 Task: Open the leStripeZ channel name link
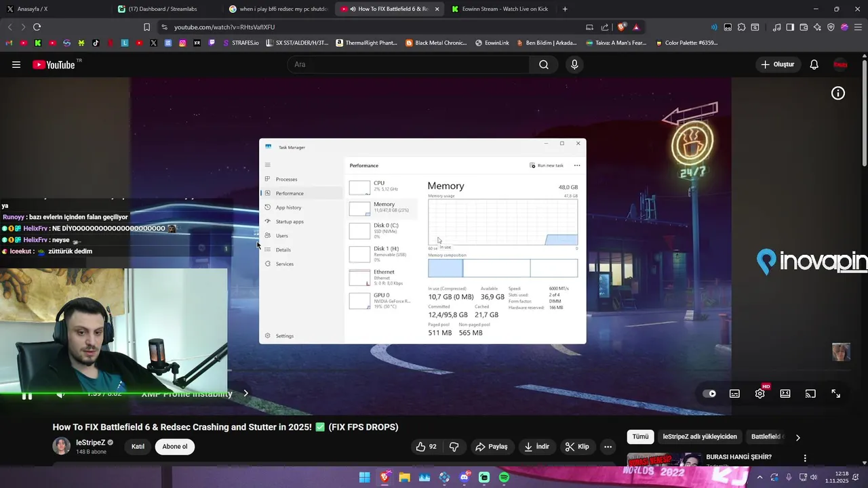(x=90, y=443)
